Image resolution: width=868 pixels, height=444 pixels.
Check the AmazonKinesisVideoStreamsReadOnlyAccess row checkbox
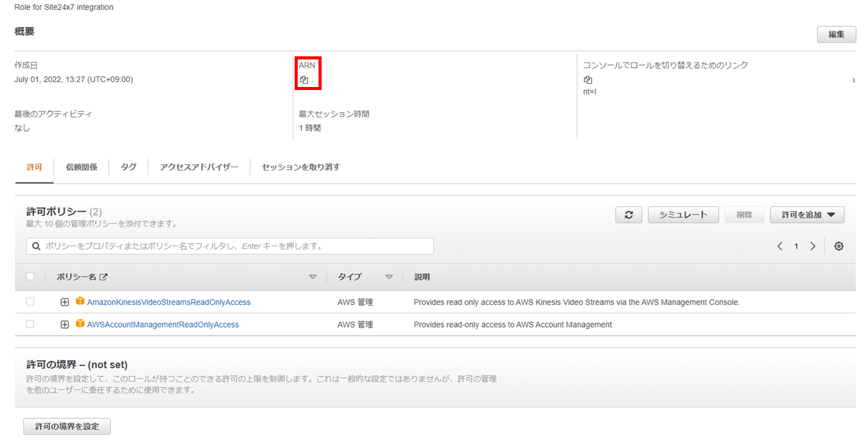[30, 302]
